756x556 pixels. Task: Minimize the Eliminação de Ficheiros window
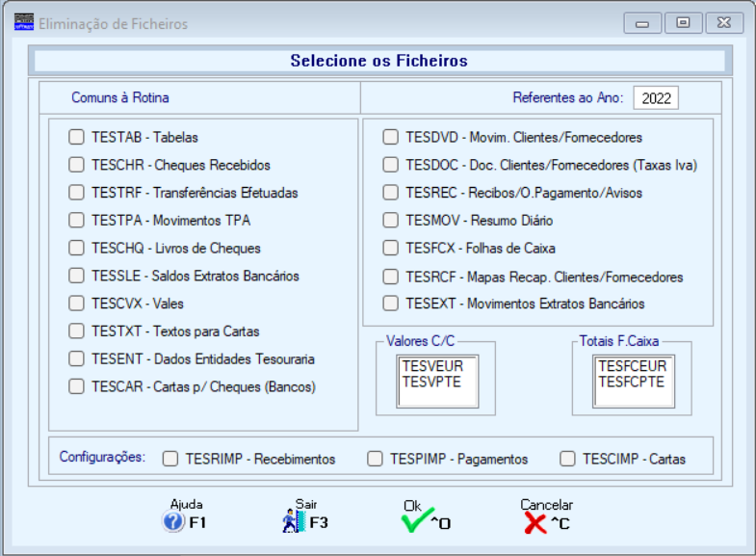[x=641, y=23]
